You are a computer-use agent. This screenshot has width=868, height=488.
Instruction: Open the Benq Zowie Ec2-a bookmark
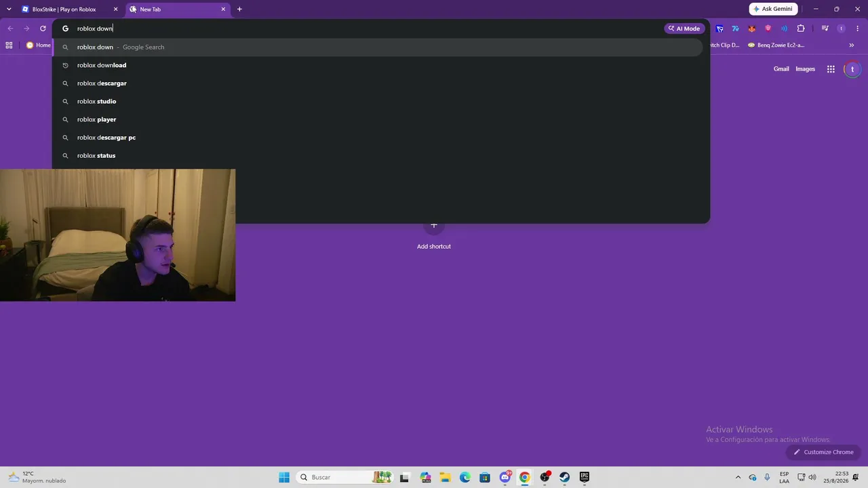click(776, 45)
